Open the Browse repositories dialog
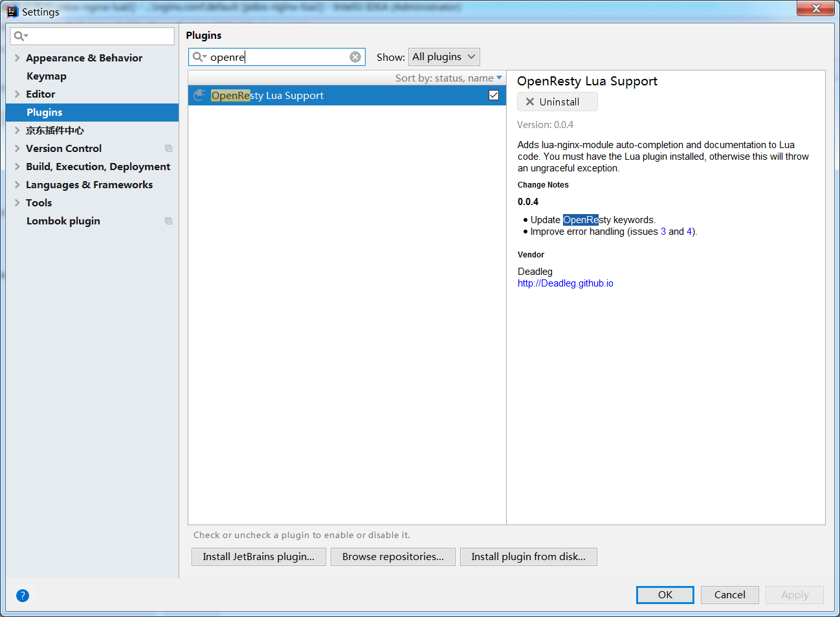The width and height of the screenshot is (840, 617). click(393, 556)
